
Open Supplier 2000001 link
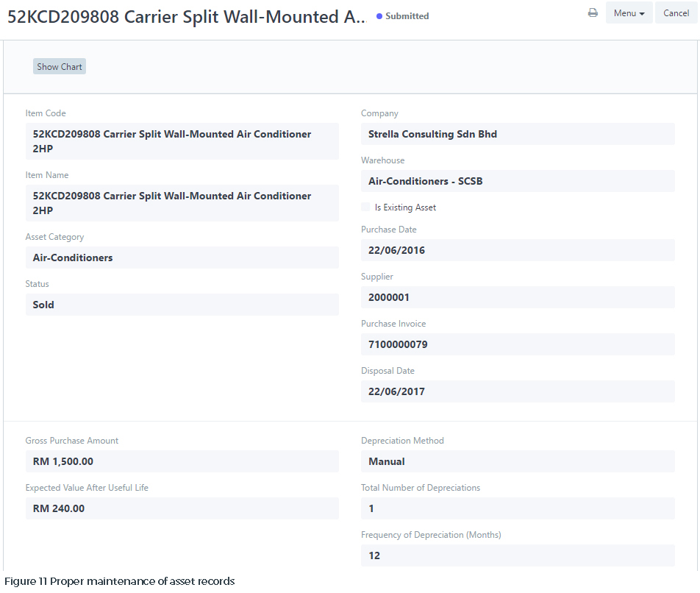click(x=518, y=297)
